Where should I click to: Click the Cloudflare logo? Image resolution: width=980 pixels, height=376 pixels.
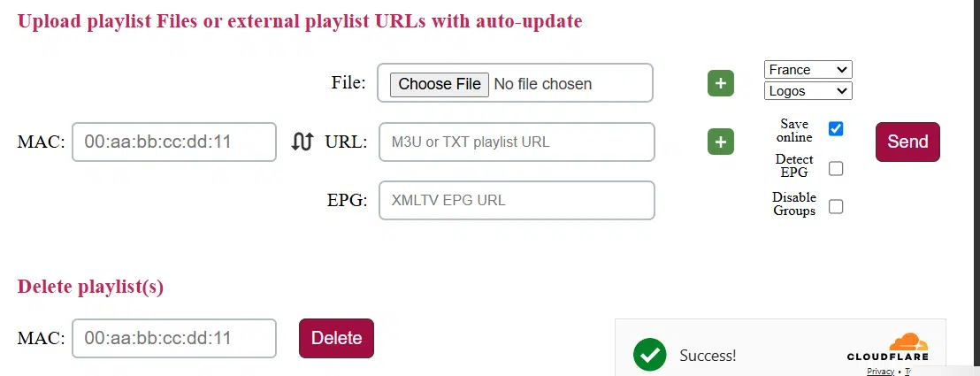[x=887, y=347]
